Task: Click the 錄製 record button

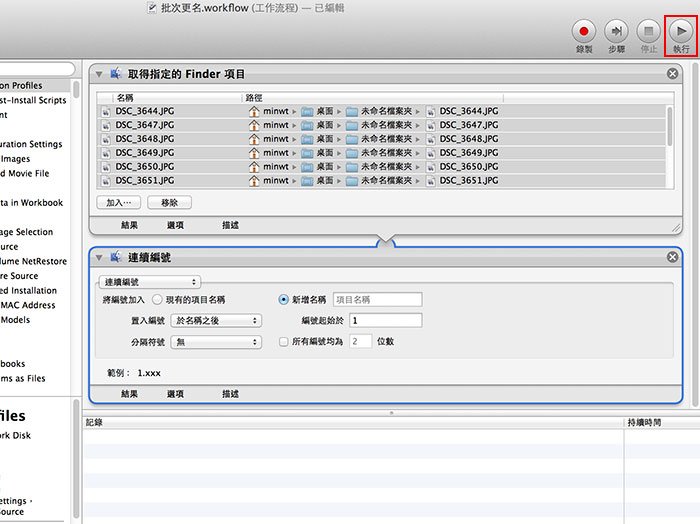Action: pyautogui.click(x=583, y=30)
